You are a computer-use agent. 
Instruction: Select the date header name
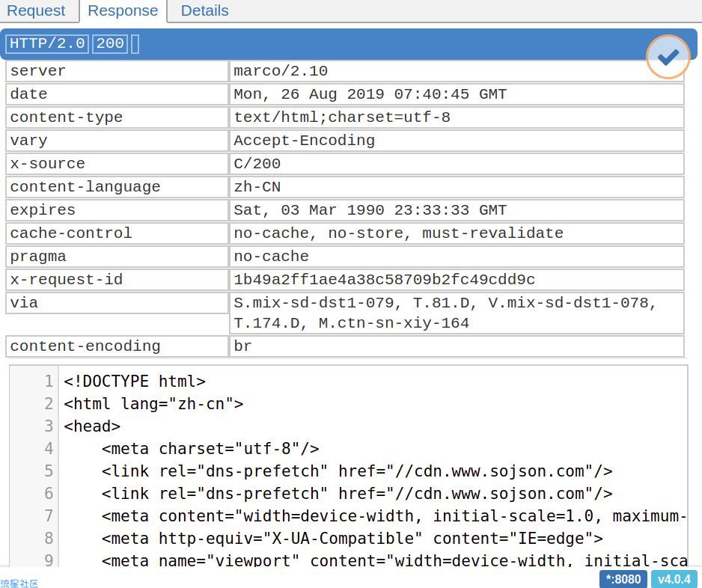pyautogui.click(x=117, y=94)
